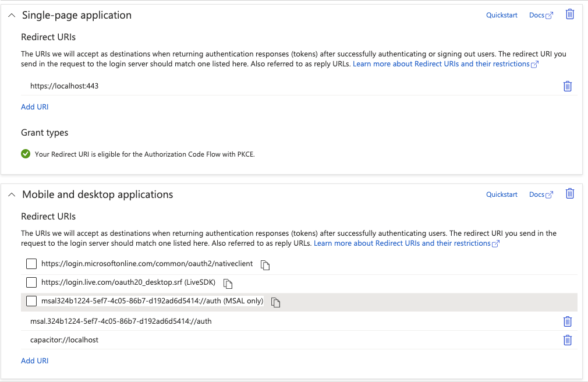Add URI under Single-page application
The image size is (588, 382).
tap(35, 107)
